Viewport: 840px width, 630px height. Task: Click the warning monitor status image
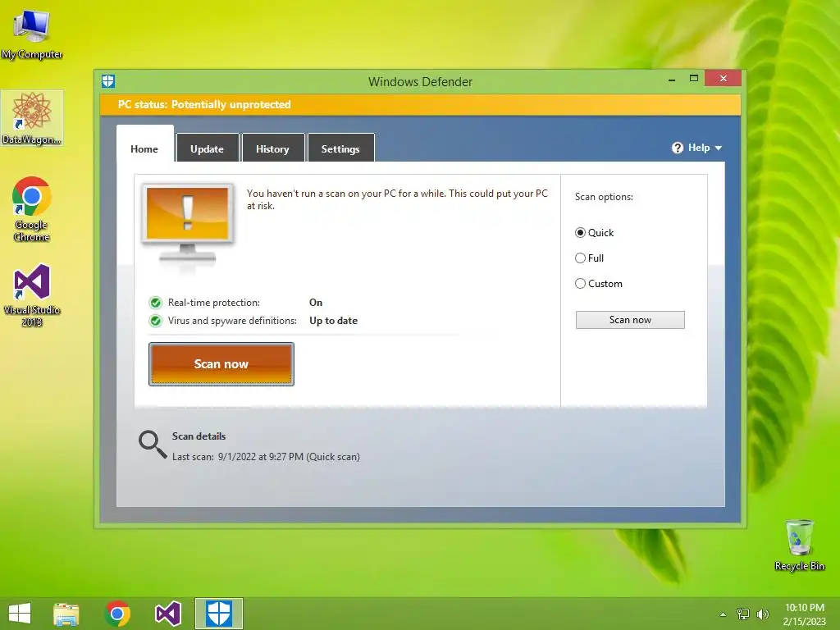tap(188, 224)
